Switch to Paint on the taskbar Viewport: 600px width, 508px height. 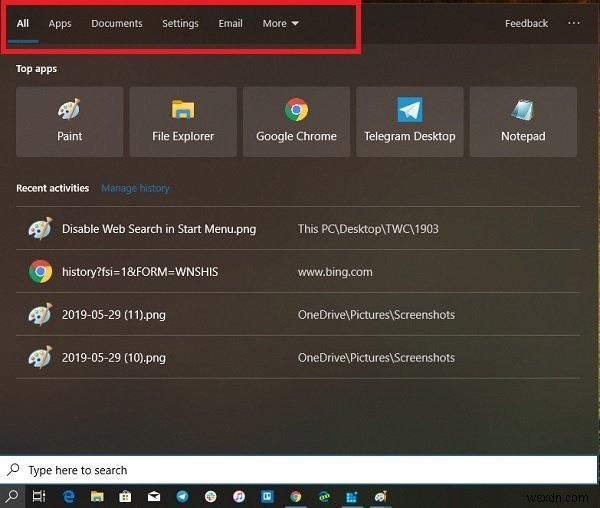(x=381, y=496)
